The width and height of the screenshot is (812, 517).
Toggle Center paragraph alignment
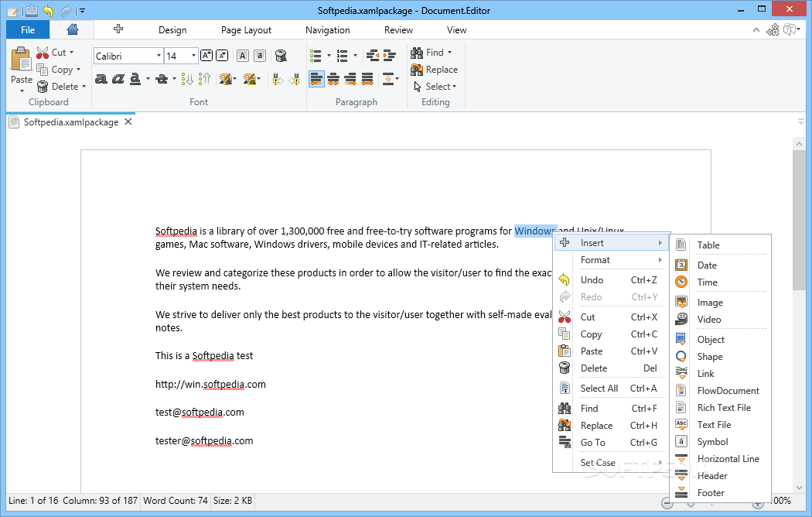(333, 79)
